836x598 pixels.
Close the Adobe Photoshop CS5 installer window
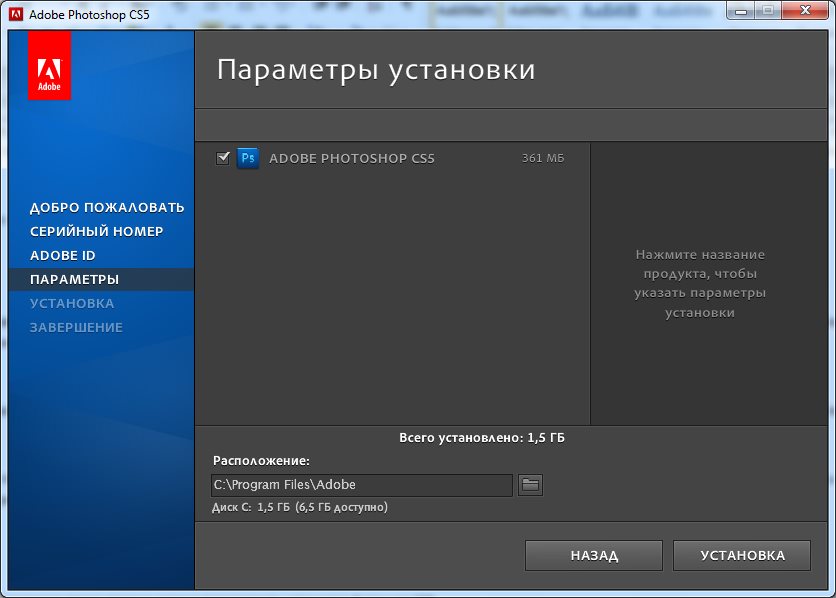[806, 10]
